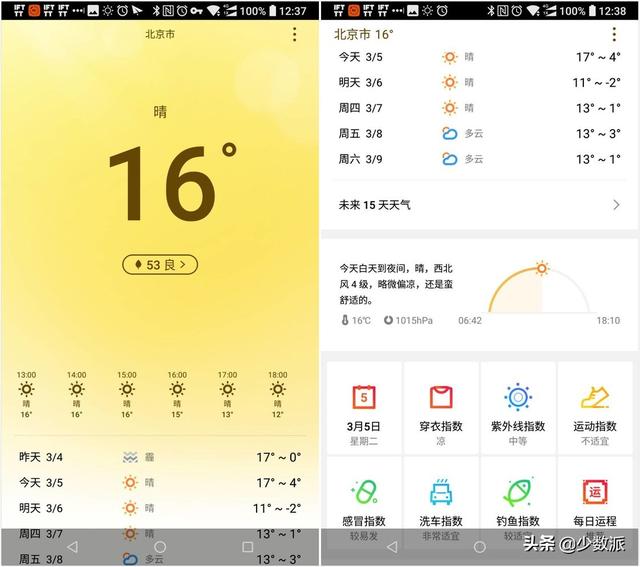The image size is (640, 567).
Task: Tap Android back button on right screen
Action: tap(392, 547)
